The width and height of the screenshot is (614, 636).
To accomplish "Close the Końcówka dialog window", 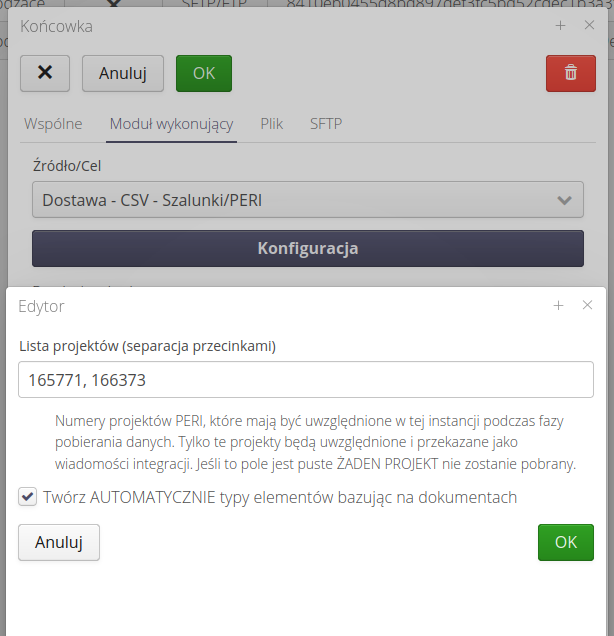I will click(589, 25).
